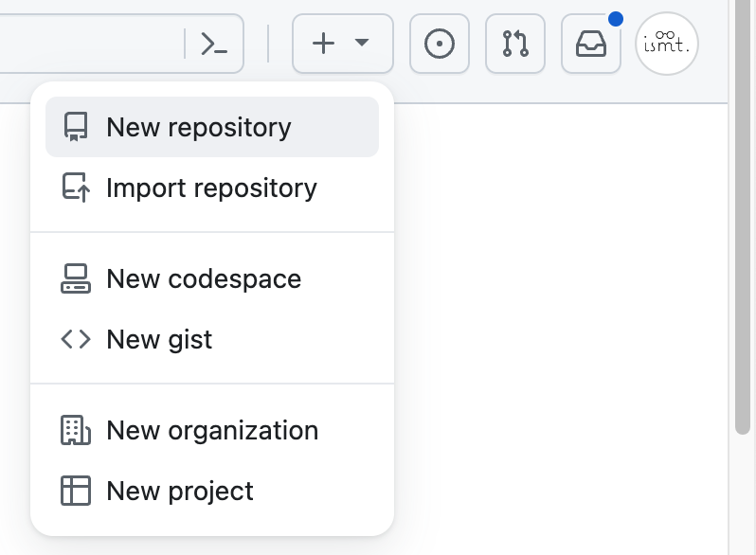Screen dimensions: 756x555
Task: Open the notifications inbox icon
Action: [x=591, y=44]
